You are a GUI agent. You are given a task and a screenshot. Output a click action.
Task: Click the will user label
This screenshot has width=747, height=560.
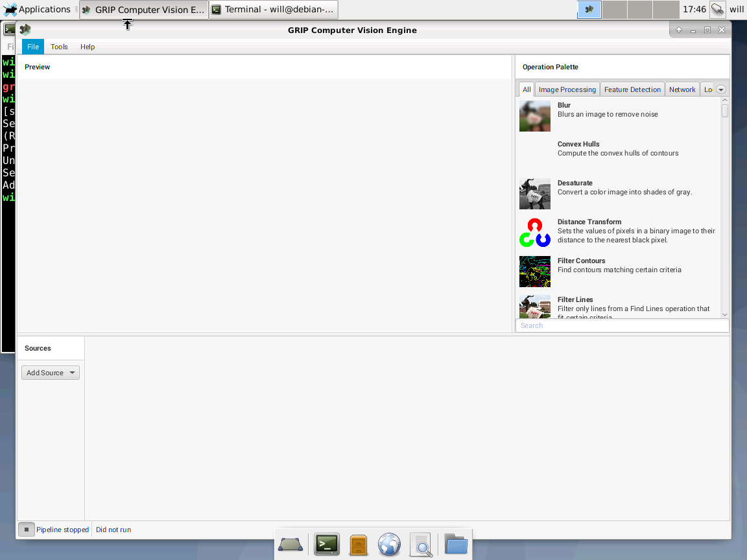click(737, 9)
